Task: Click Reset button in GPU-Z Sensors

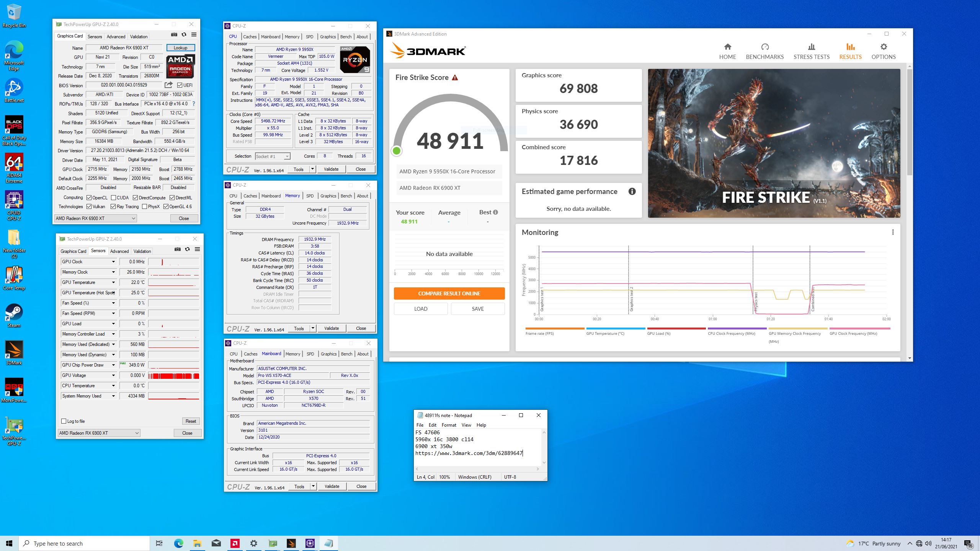Action: coord(191,421)
